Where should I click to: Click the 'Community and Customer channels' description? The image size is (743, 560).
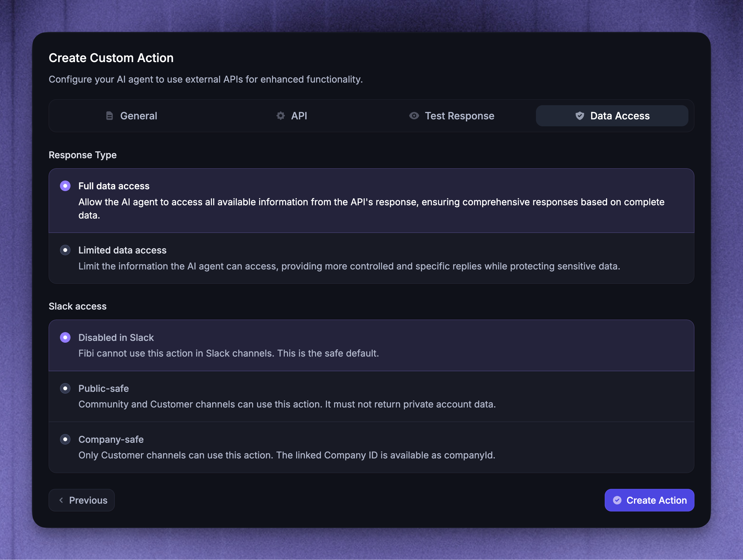287,404
